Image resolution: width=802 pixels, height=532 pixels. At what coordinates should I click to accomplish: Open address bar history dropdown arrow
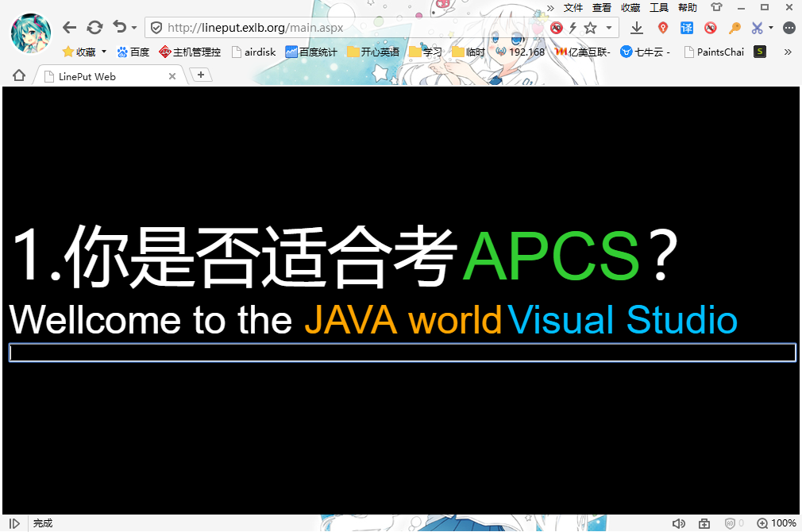(609, 28)
